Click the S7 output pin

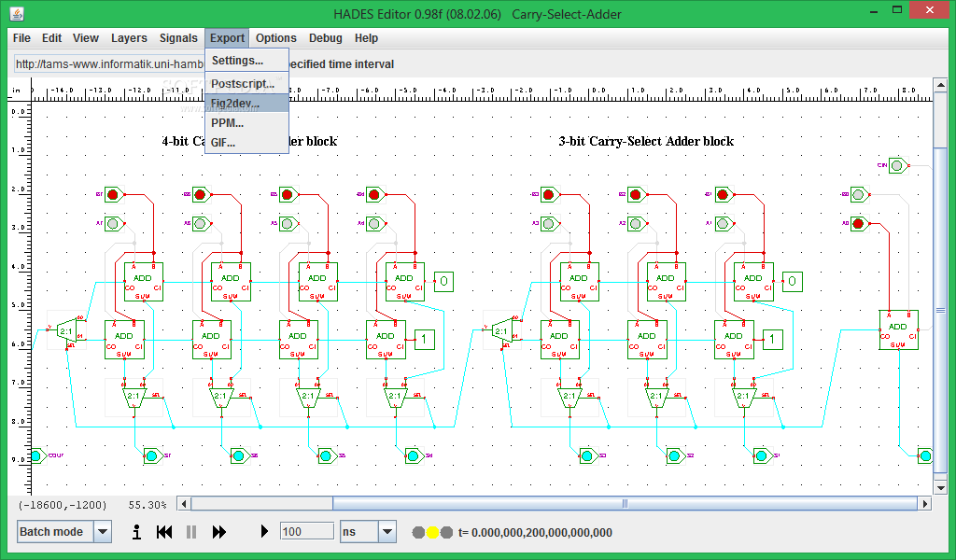[153, 455]
